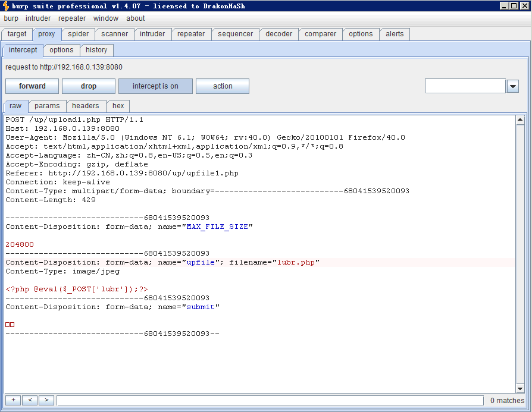Open the repeater menu in menu bar
This screenshot has height=412, width=532.
72,18
